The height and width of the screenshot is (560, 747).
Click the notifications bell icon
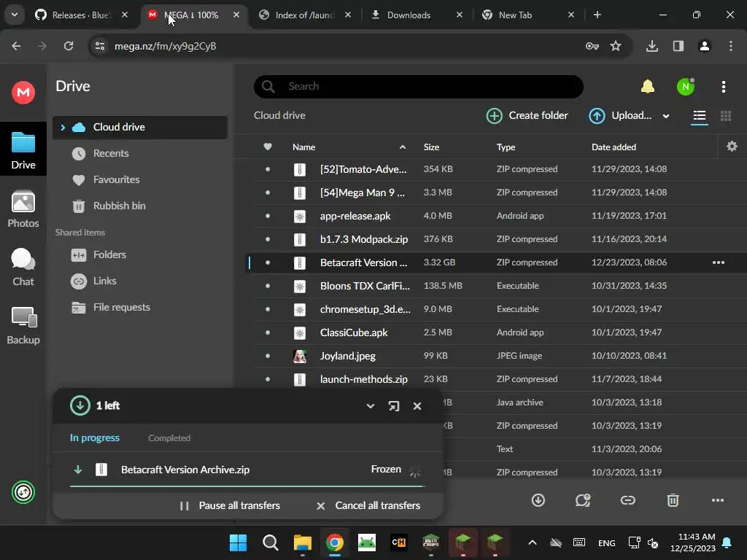click(x=648, y=86)
